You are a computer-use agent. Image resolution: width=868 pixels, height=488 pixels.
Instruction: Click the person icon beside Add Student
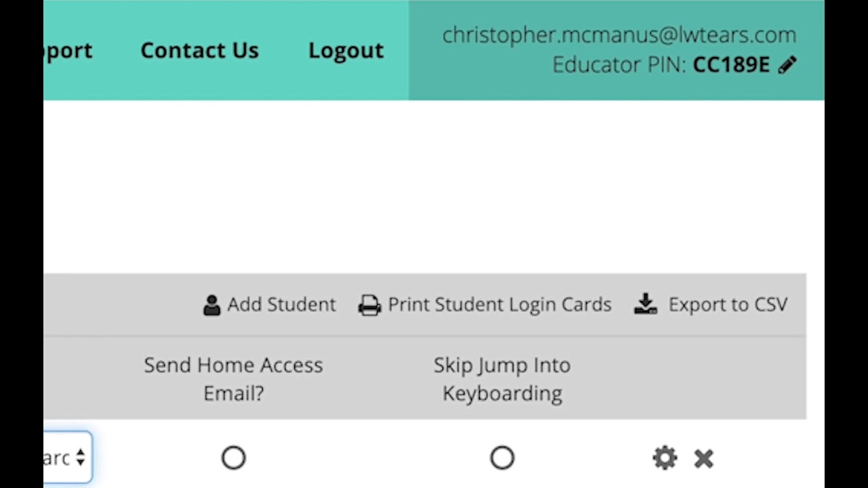pyautogui.click(x=212, y=305)
